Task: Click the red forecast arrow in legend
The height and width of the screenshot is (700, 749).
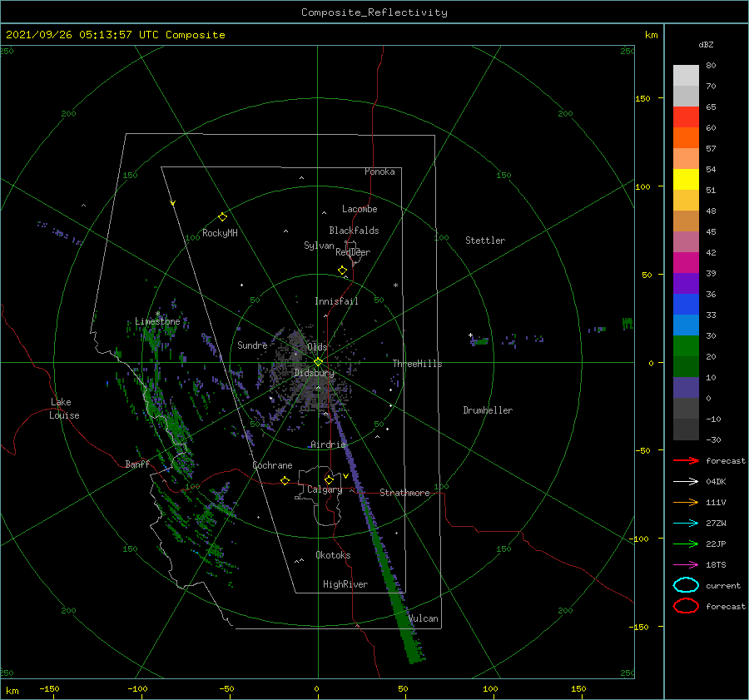Action: 686,460
